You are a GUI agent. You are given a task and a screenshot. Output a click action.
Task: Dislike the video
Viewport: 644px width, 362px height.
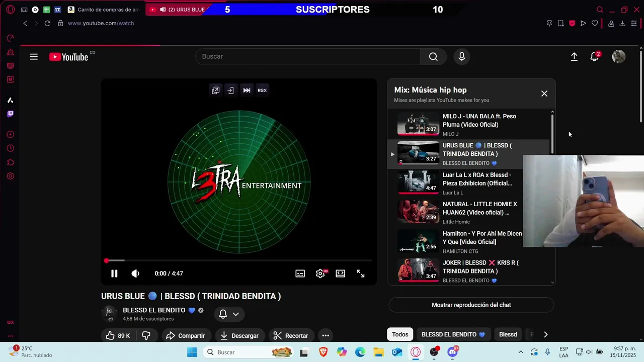pos(146,335)
